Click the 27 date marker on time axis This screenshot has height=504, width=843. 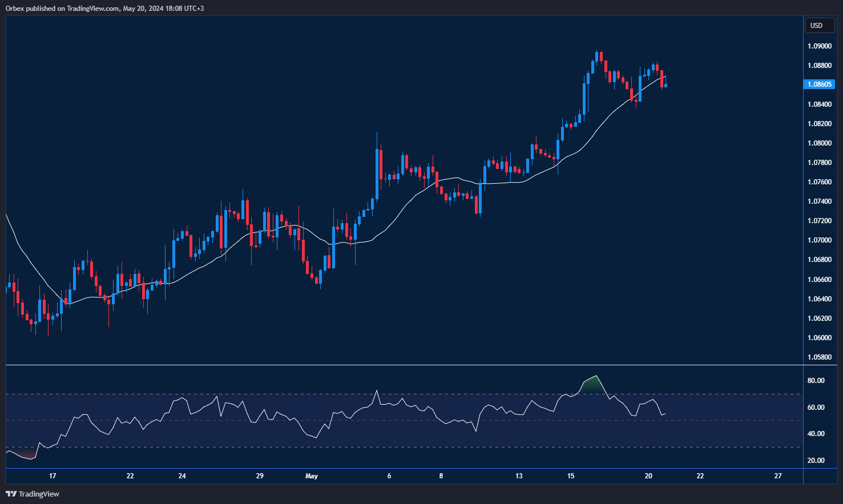(778, 476)
